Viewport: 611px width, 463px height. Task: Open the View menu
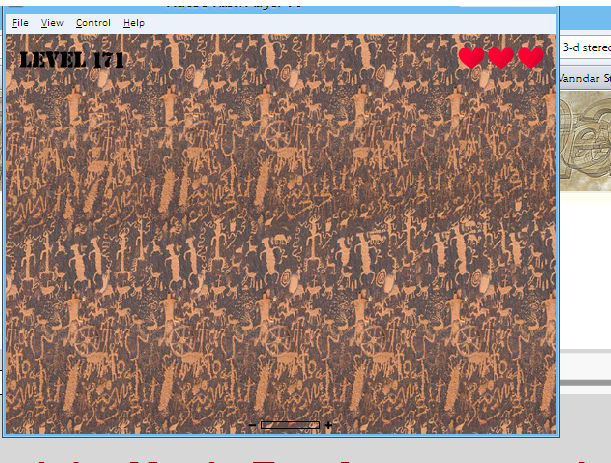click(x=52, y=23)
